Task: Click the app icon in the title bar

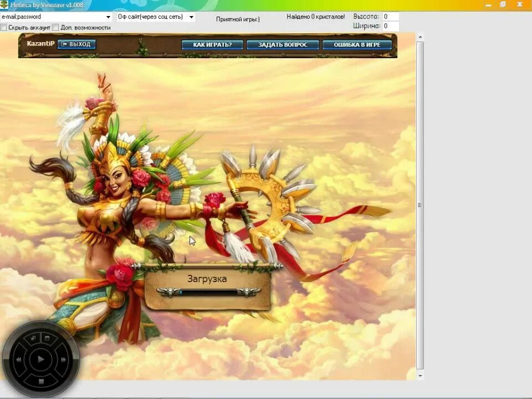Action: 4,5
